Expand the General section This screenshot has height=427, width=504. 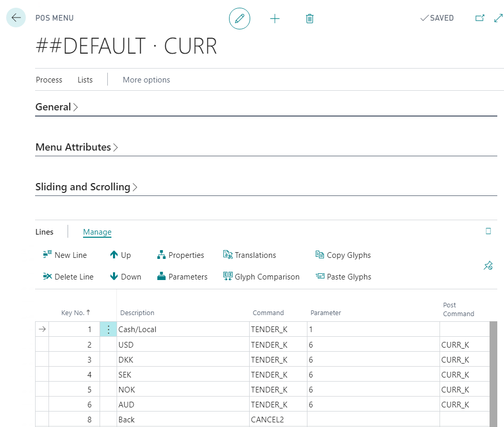point(57,107)
